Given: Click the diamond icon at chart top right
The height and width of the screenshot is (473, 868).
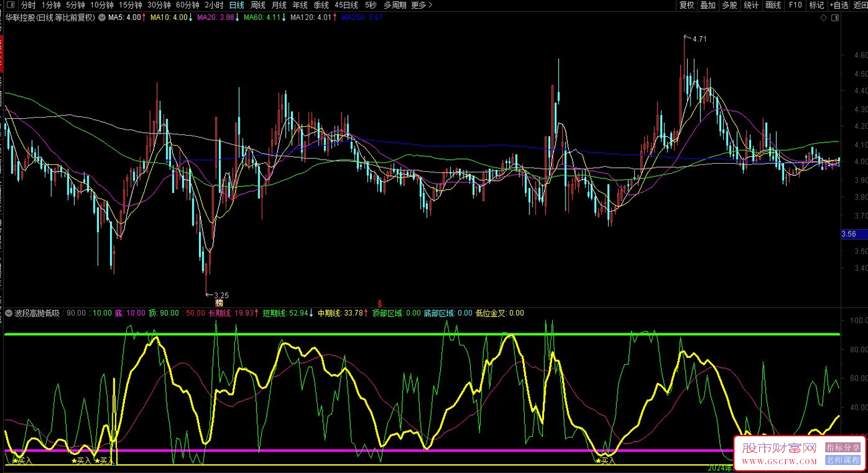Looking at the screenshot, I should click(823, 18).
